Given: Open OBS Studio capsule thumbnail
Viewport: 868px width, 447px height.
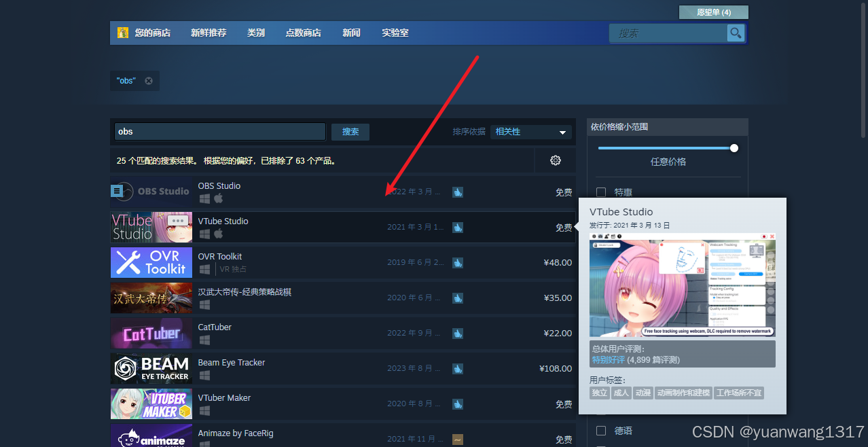Looking at the screenshot, I should (151, 192).
